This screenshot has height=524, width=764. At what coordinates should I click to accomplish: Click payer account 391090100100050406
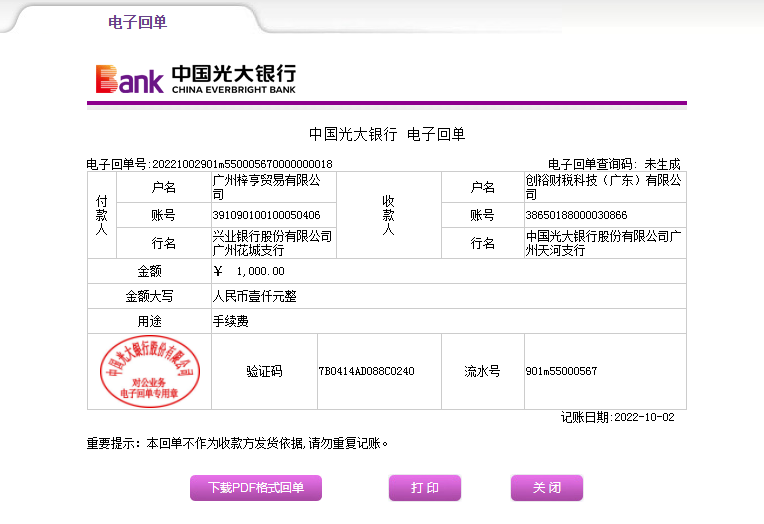[x=267, y=215]
